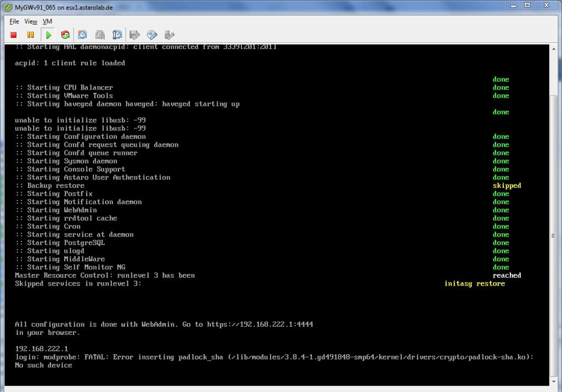The image size is (562, 392).
Task: Click the 'Starting PostgreSQL' line
Action: tap(60, 243)
